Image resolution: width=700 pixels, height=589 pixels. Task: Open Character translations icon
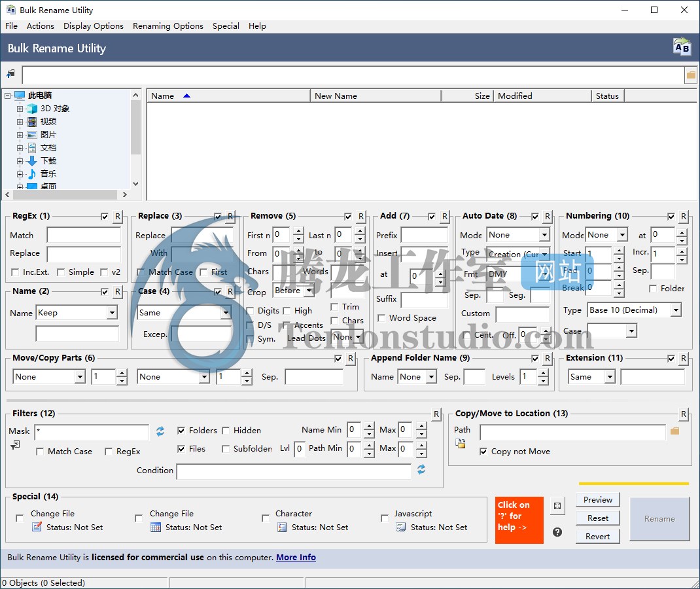pos(282,527)
